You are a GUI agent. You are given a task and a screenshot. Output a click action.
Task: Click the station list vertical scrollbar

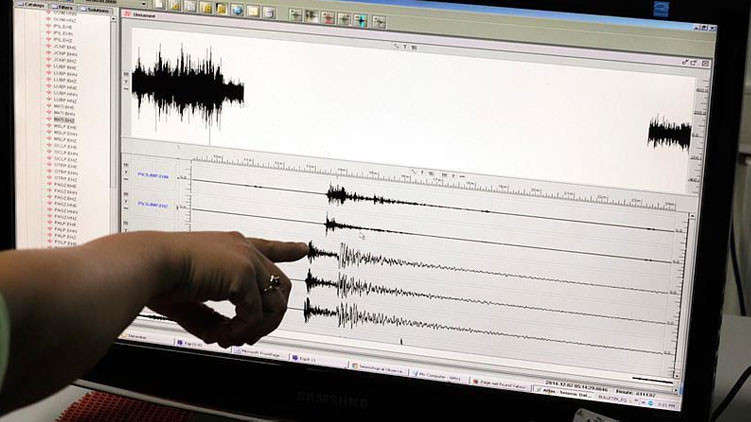coord(113,120)
